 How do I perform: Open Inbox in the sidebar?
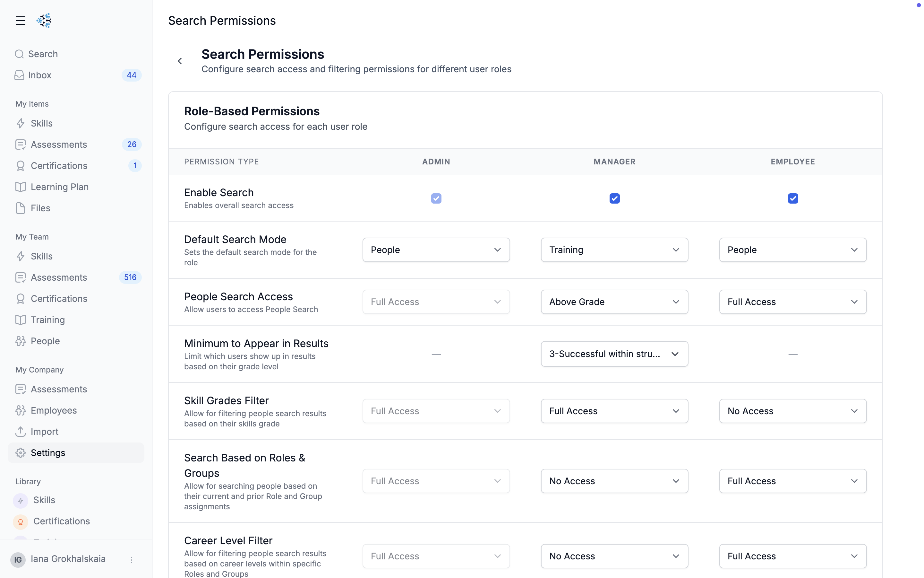coord(76,75)
